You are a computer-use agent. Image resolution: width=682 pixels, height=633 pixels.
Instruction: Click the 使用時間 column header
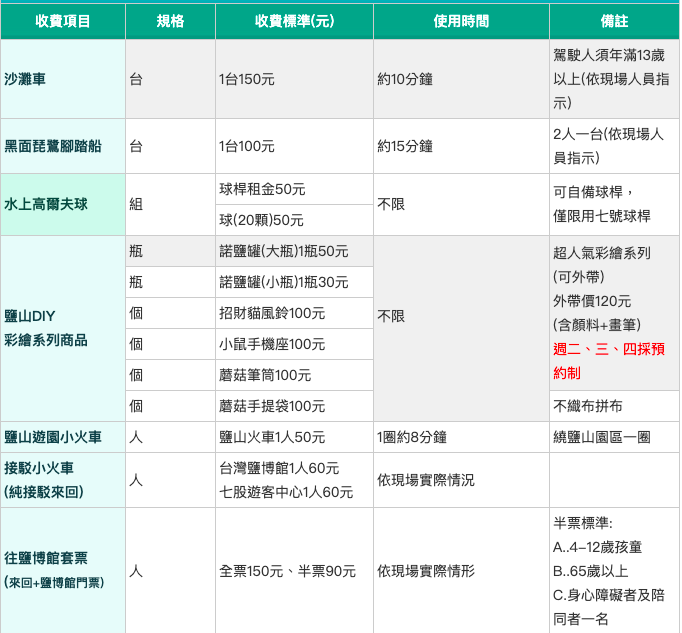coord(461,21)
